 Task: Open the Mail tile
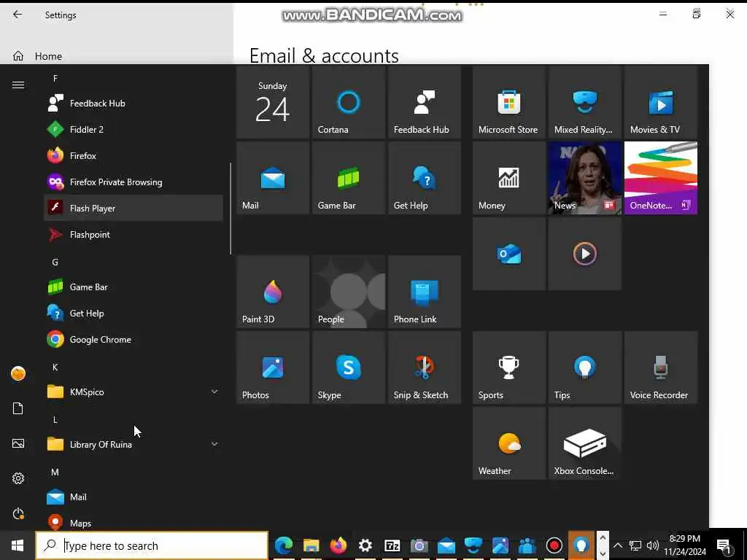273,178
